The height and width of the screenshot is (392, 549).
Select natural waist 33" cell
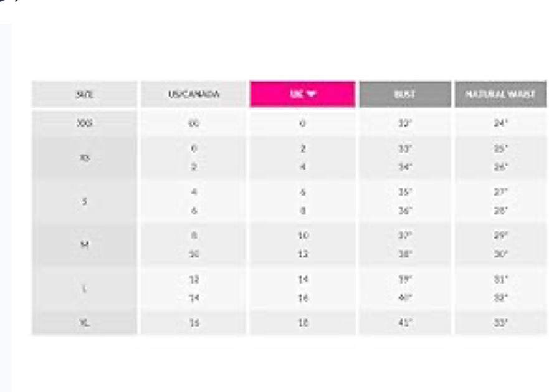500,323
